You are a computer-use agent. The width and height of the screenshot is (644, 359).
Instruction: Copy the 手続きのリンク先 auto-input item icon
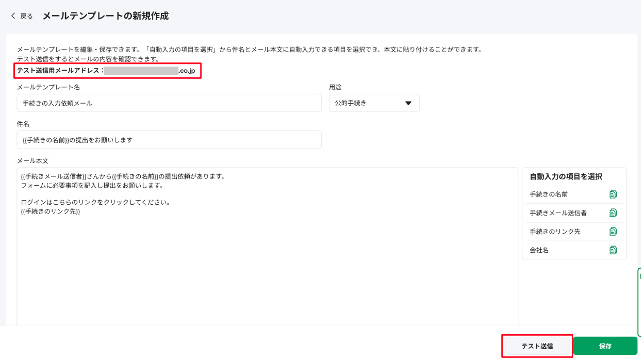click(x=613, y=232)
